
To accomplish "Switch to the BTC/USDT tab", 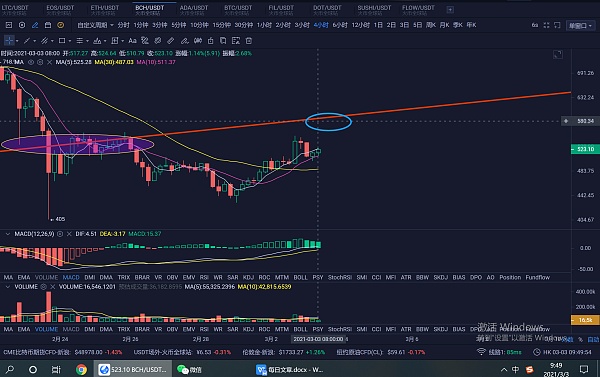I will coord(238,10).
